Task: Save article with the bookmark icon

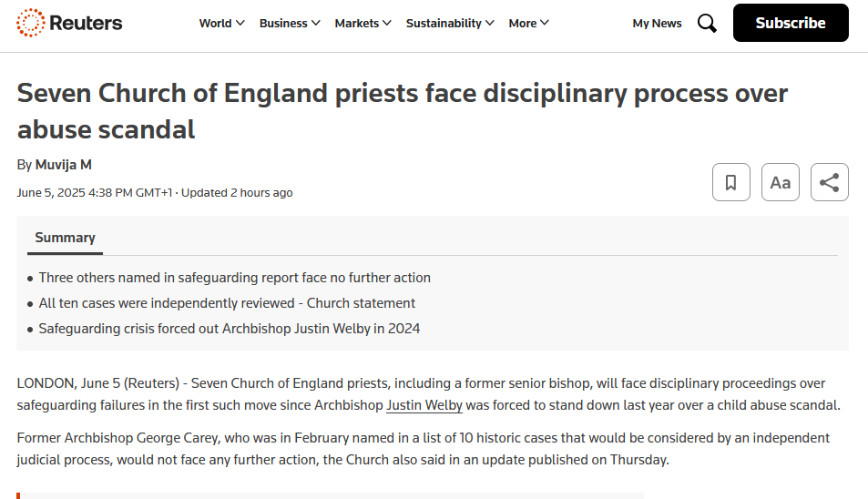Action: [x=731, y=182]
